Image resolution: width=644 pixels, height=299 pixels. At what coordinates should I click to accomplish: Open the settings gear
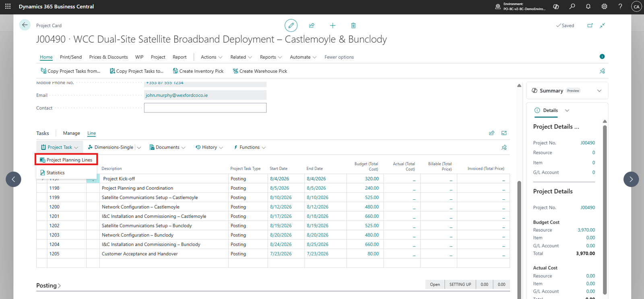[x=604, y=6]
